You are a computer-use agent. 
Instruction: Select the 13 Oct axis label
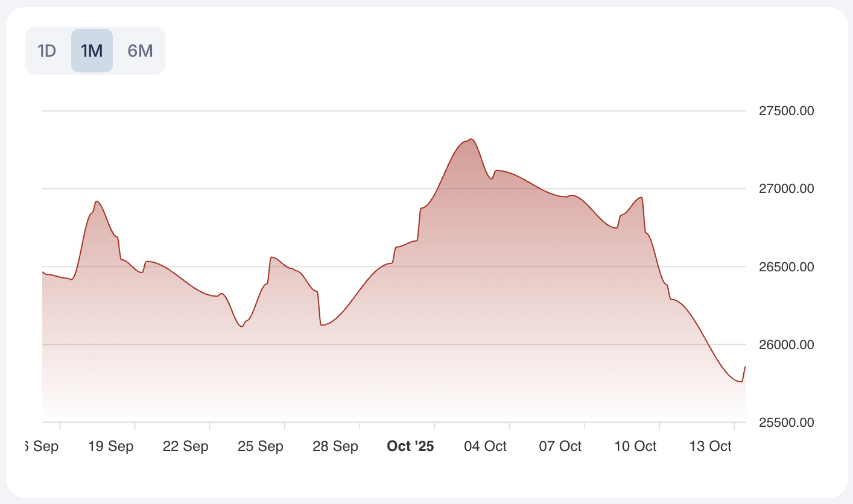click(710, 447)
